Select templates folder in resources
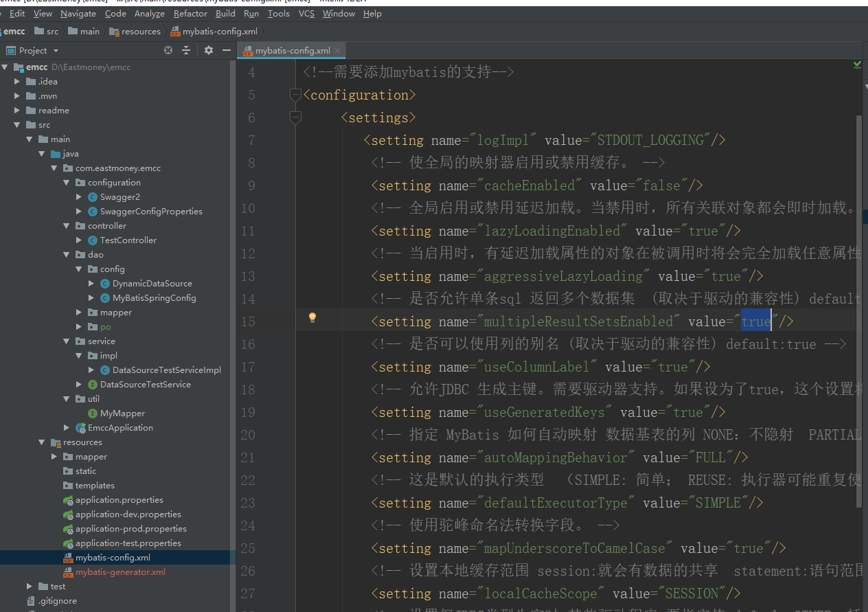Screen dimensions: 868x612 [95, 486]
